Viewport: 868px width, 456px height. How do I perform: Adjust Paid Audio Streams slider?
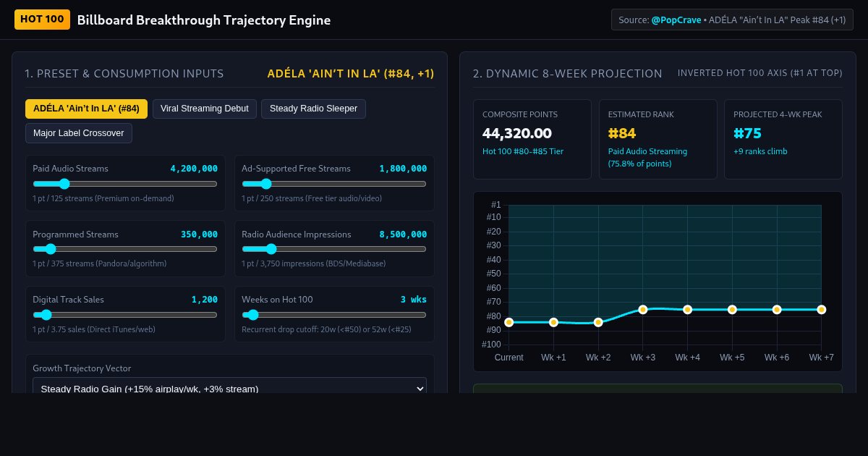tap(125, 184)
